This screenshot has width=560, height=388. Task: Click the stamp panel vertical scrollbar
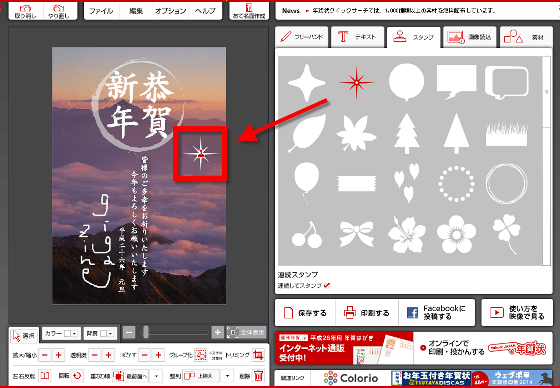pos(546,161)
